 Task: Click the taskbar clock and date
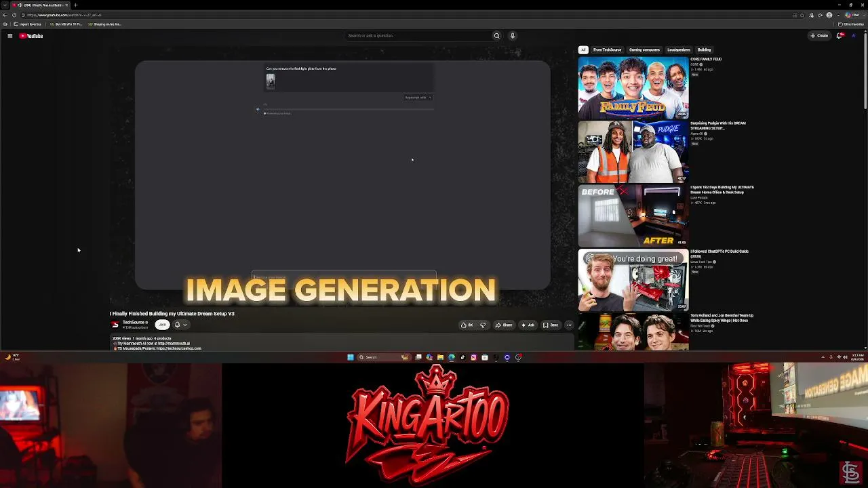click(857, 357)
